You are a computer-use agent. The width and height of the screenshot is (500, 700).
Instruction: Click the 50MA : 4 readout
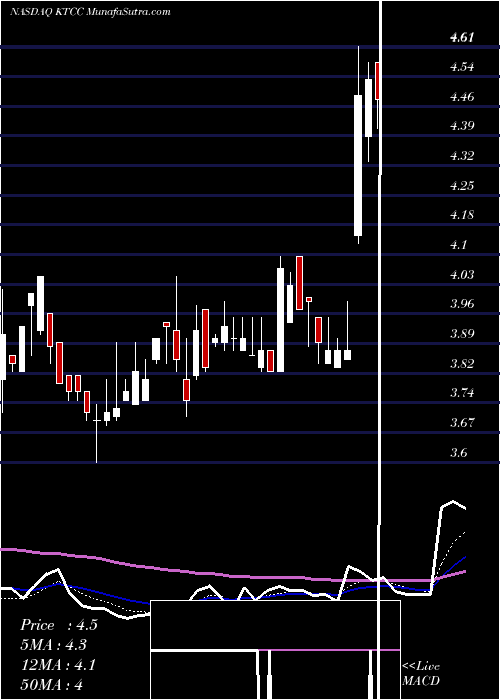52,684
